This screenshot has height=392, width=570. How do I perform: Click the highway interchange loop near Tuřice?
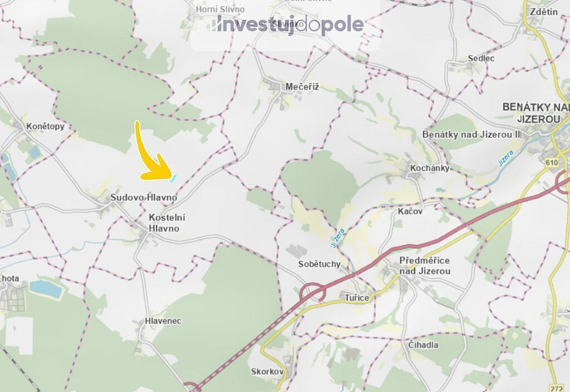(312, 292)
